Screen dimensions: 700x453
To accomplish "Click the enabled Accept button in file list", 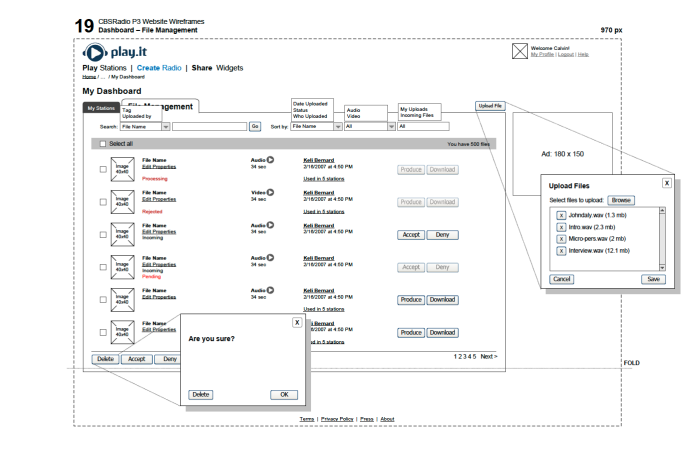I will click(411, 235).
